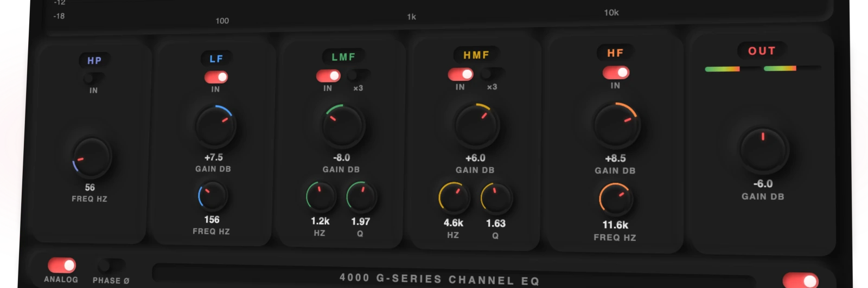Turn off the ANALOG switch
Image resolution: width=868 pixels, height=288 pixels.
pyautogui.click(x=62, y=265)
